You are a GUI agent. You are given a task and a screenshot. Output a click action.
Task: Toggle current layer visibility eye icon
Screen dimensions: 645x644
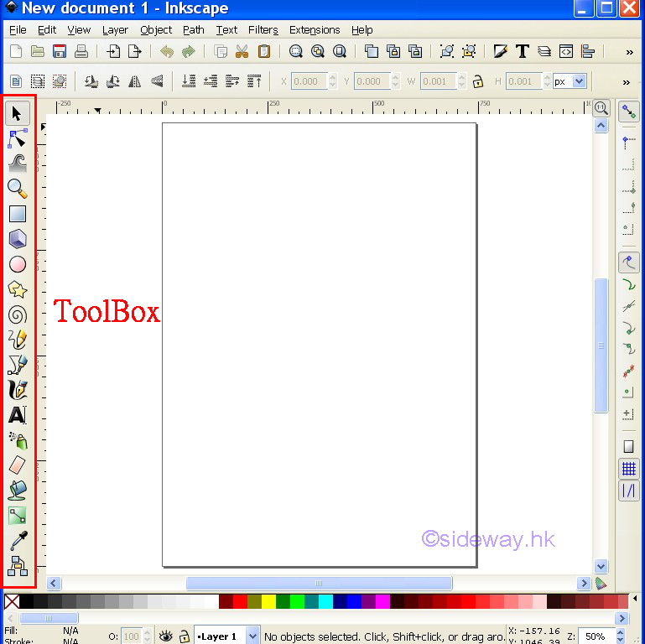click(x=166, y=636)
